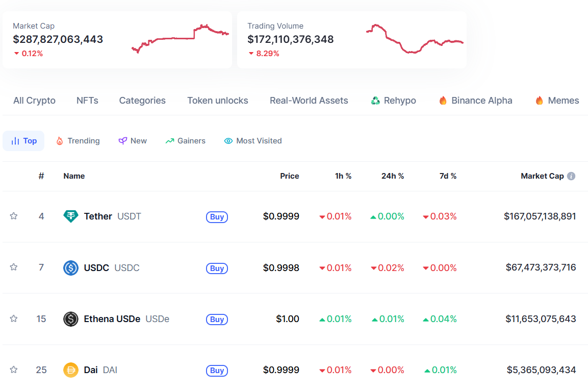
Task: Sort table by 1h % column
Action: 343,176
